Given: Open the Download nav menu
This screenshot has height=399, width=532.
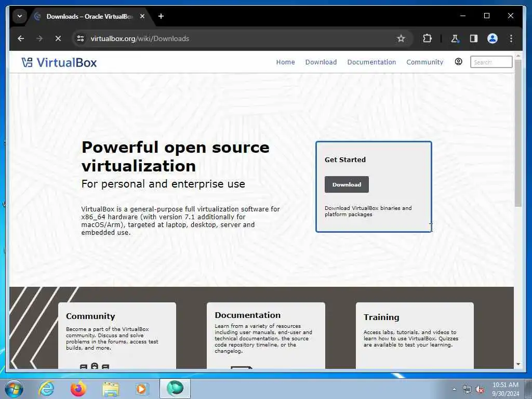Looking at the screenshot, I should [321, 62].
